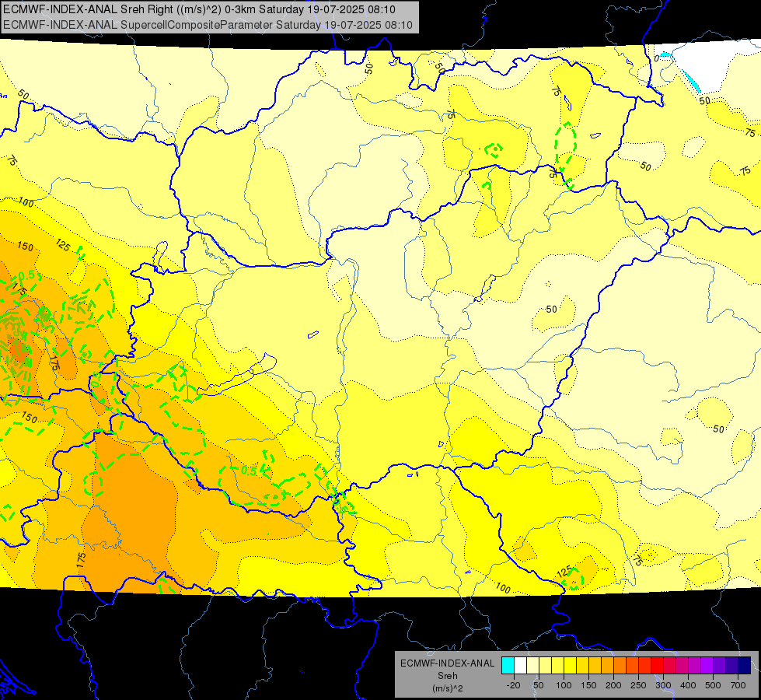Click the Sreh Right 0-3km title line

[x=200, y=9]
